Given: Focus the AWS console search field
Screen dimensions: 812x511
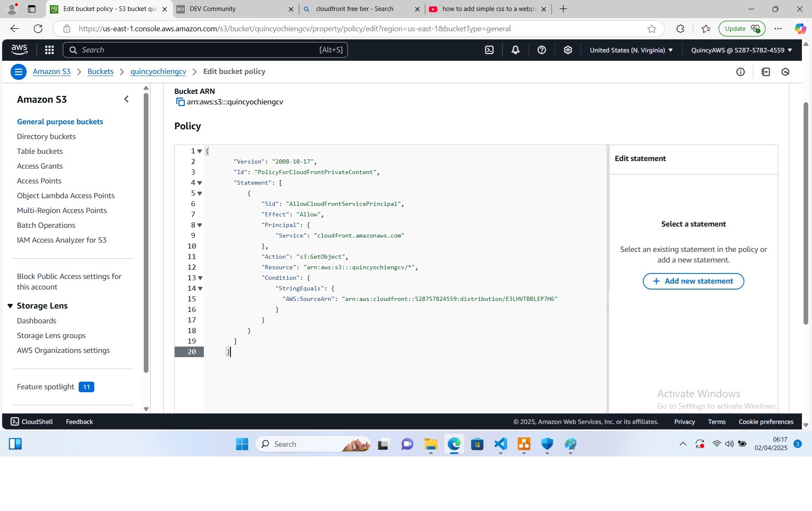Looking at the screenshot, I should [x=205, y=50].
